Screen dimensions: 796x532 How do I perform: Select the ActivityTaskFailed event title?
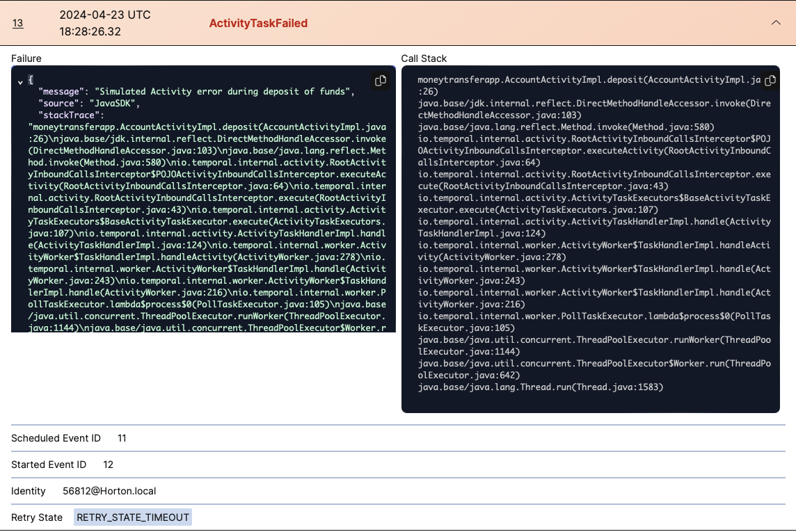(258, 24)
